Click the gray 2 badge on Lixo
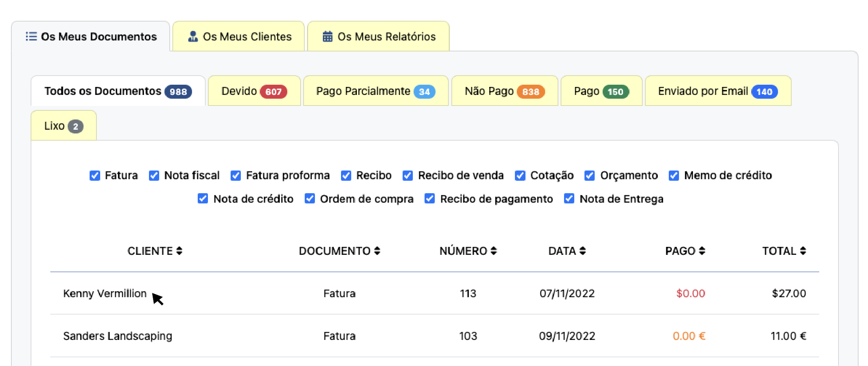Viewport: 868px width, 366px height. (76, 126)
